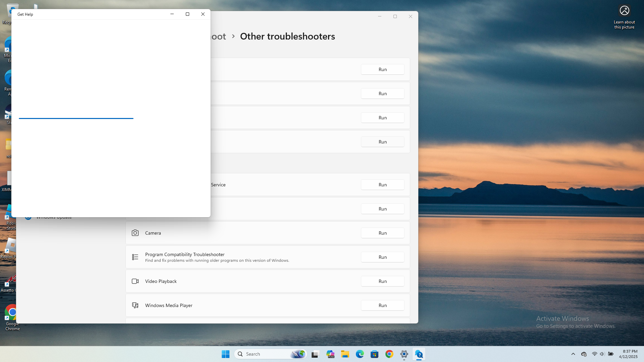Open Google Chrome desktop shortcut
The width and height of the screenshot is (644, 362).
click(x=12, y=317)
